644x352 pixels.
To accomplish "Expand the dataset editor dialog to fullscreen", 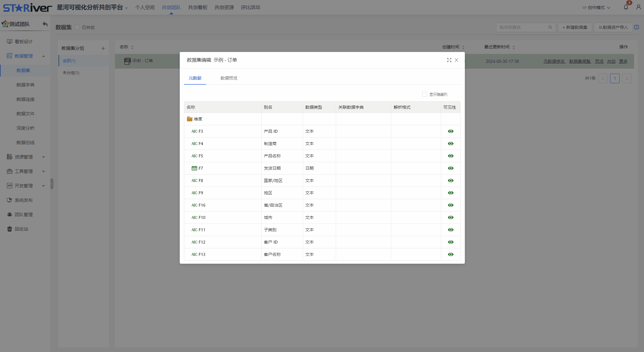I will [449, 60].
